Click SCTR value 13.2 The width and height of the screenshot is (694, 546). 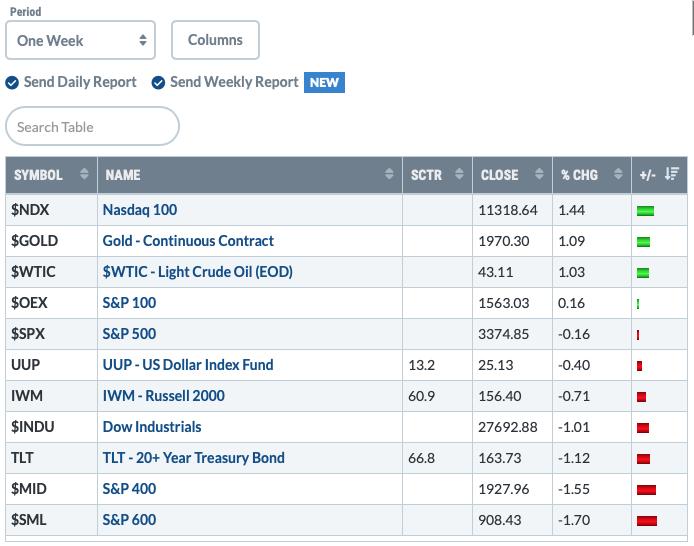click(421, 365)
